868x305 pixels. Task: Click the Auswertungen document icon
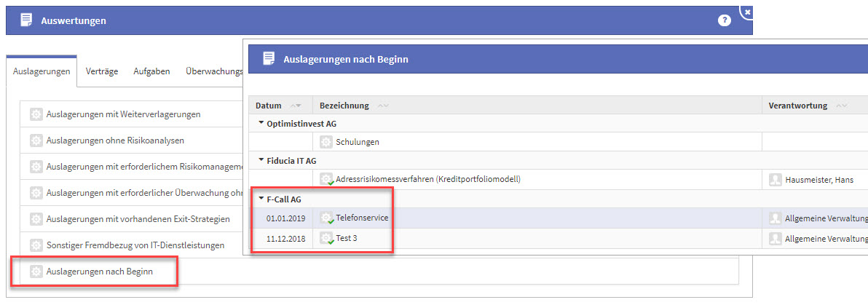point(25,20)
